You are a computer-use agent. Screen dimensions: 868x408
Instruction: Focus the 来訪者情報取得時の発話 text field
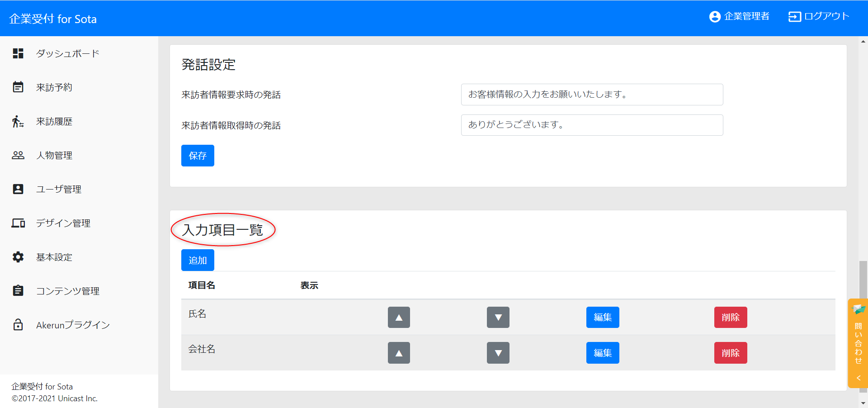592,125
